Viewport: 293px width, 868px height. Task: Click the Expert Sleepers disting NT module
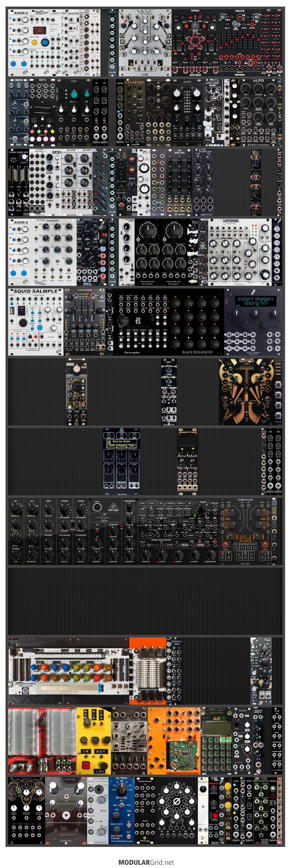click(253, 322)
